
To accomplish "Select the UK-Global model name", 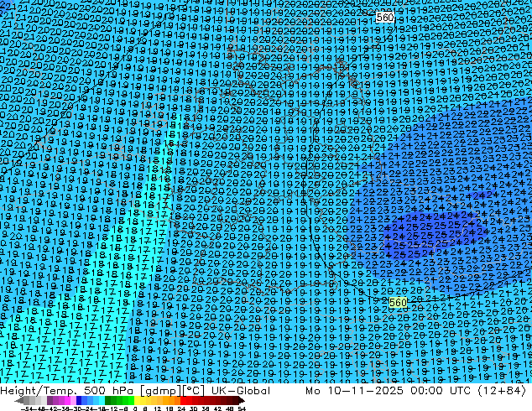I will tap(241, 391).
